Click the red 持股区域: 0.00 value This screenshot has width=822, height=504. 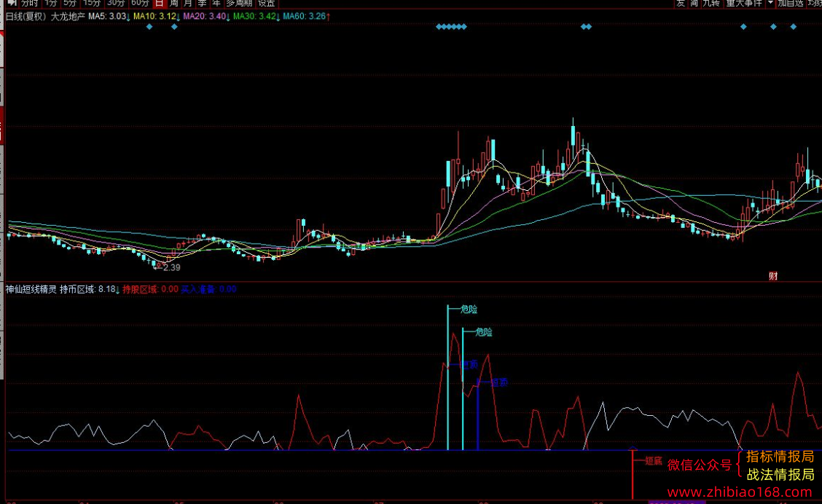[x=150, y=289]
